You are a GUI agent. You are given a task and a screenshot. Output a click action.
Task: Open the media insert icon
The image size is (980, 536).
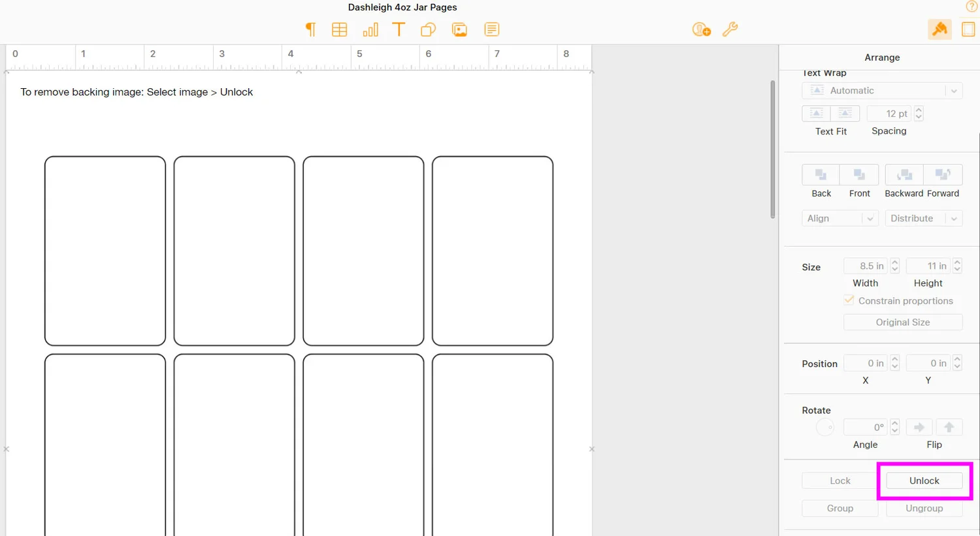pos(459,29)
